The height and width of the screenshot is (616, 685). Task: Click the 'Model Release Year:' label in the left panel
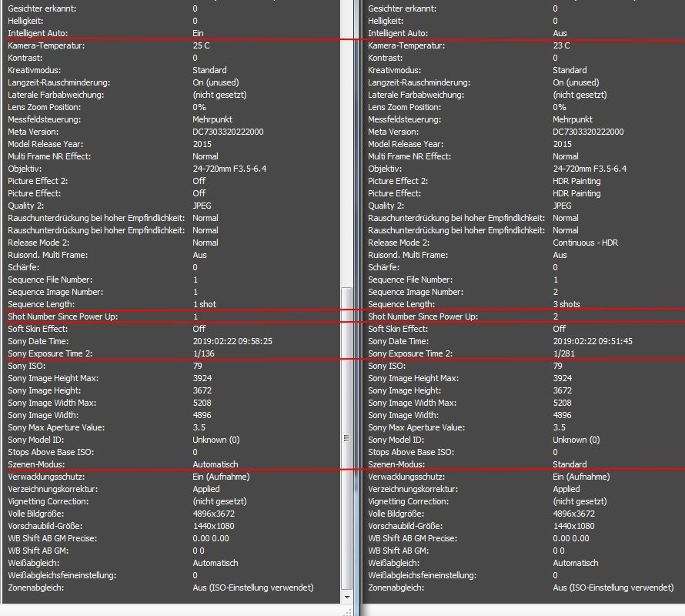tap(45, 144)
